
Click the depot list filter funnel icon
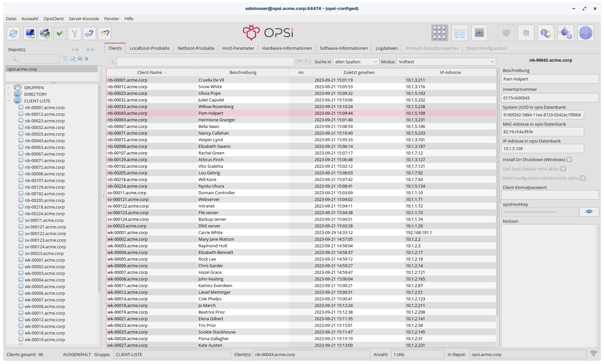(65, 59)
